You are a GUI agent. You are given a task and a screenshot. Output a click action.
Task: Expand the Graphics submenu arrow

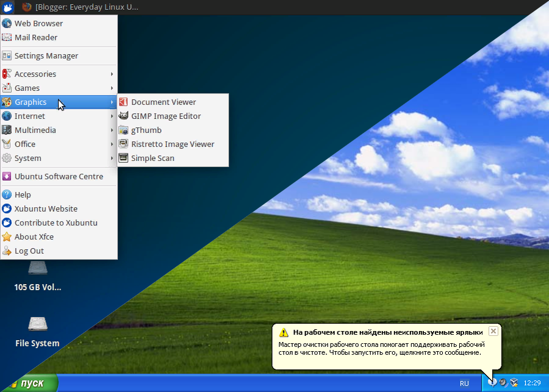pos(112,102)
